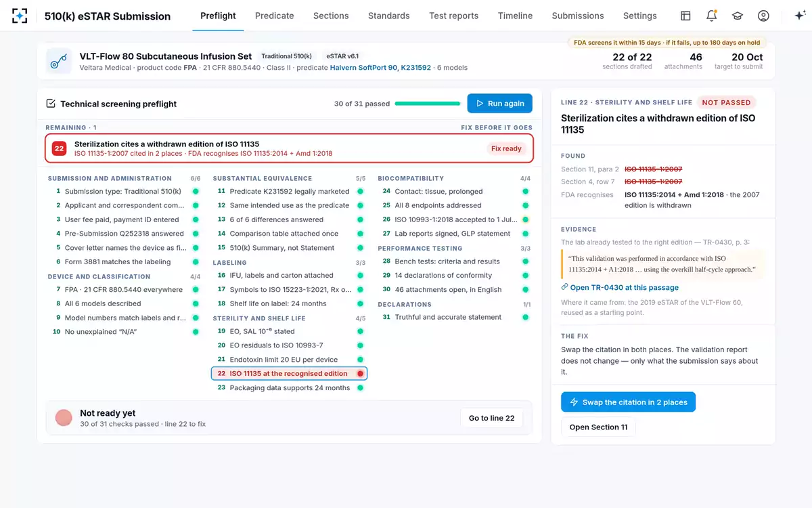Screen dimensions: 812x508
Task: Select line 22 ISO 11135 at recognised edition
Action: pyautogui.click(x=289, y=374)
